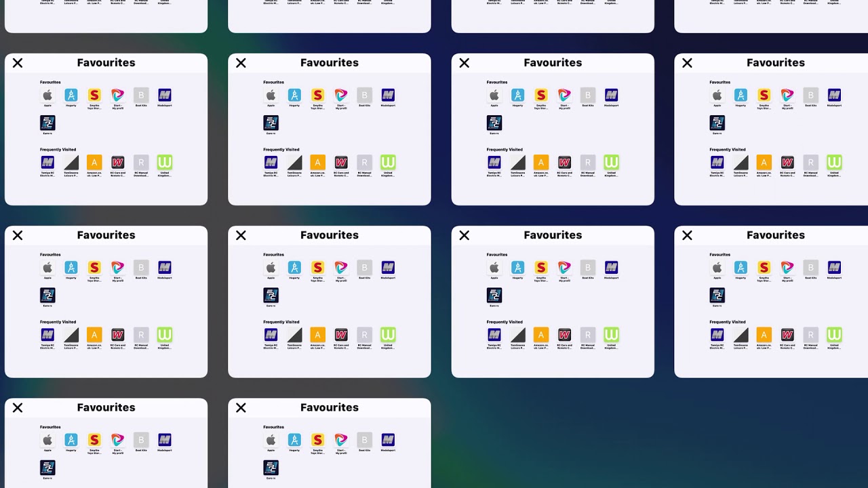Open Apple icon in second row's second tab

coord(271,95)
